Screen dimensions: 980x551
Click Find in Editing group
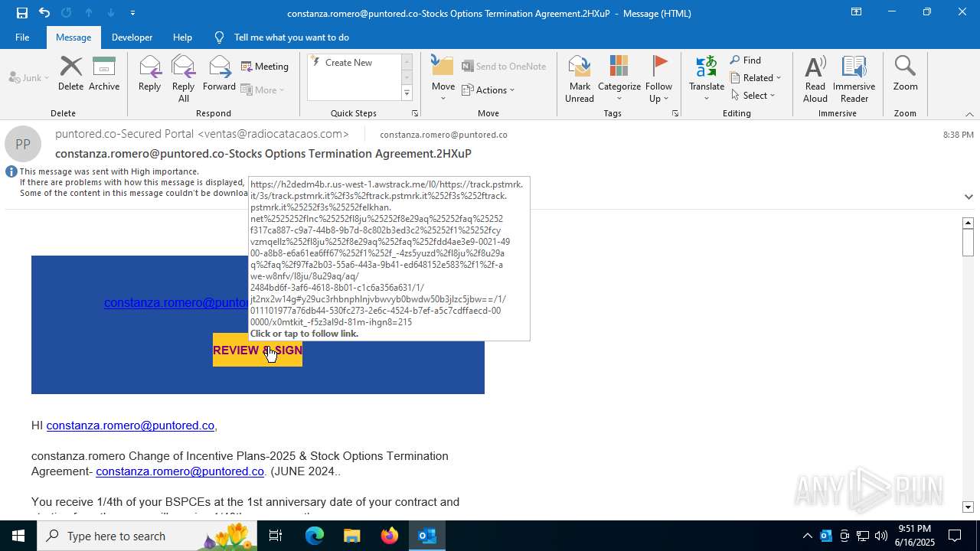[x=746, y=60]
